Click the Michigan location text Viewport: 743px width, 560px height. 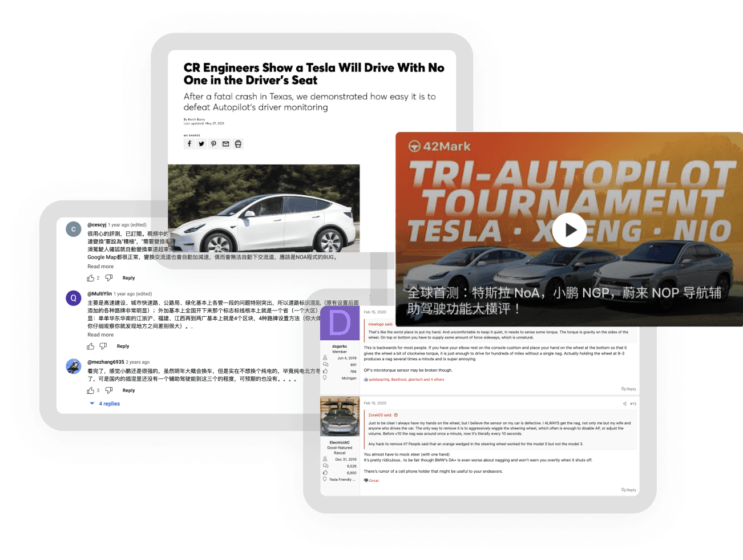(x=349, y=378)
